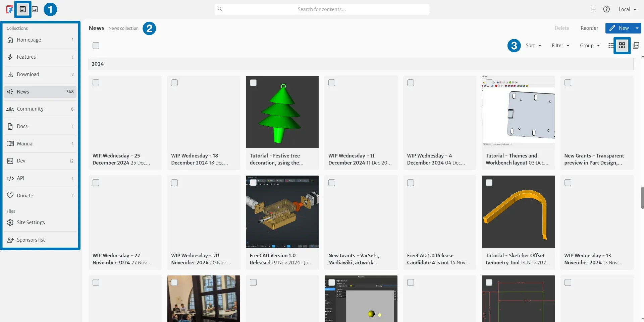
Task: Click the Dev badge icon
Action: click(x=10, y=161)
